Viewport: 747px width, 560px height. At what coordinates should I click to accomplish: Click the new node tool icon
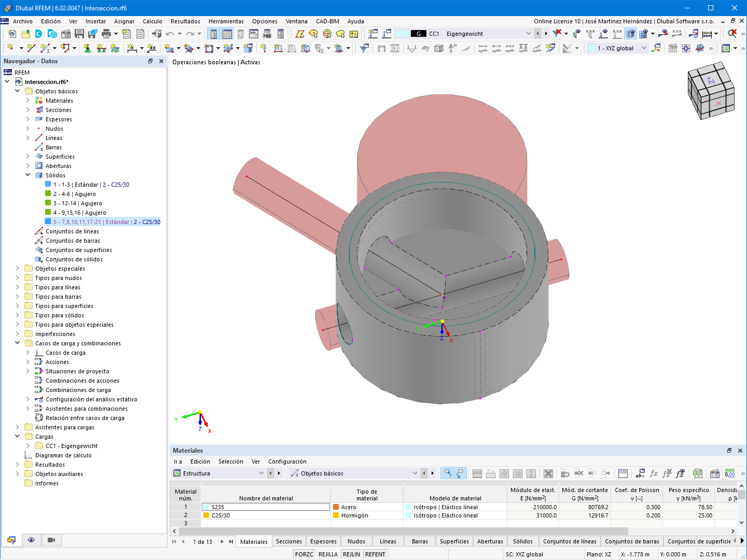[x=10, y=48]
